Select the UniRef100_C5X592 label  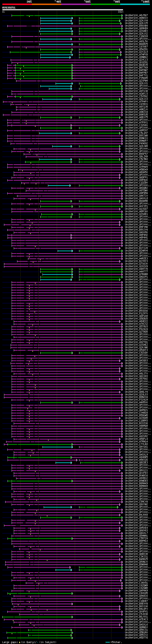coord(136,97)
